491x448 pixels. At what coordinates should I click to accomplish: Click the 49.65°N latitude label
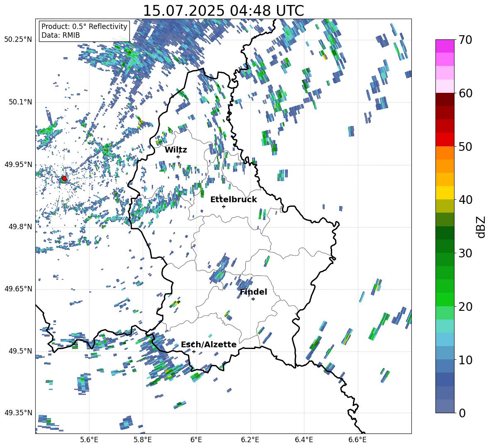[x=18, y=289]
